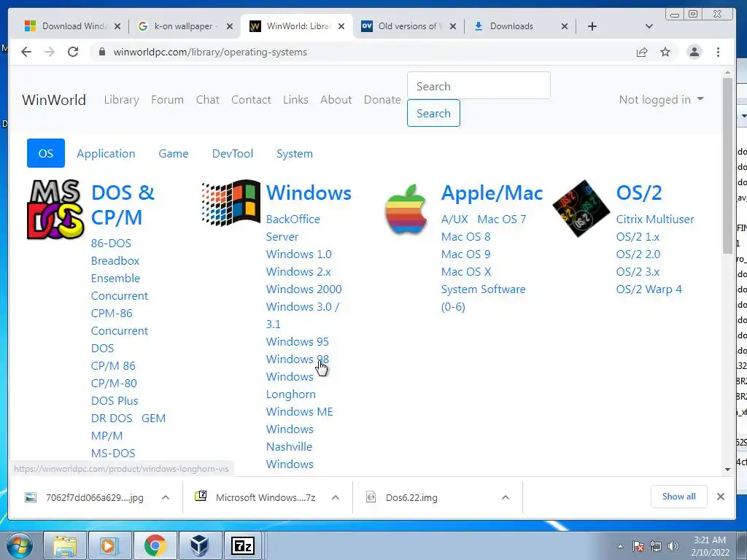Open a new browser tab
Screen dimensions: 747x560
592,26
